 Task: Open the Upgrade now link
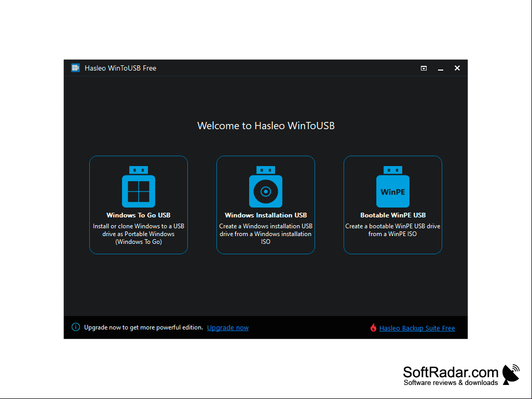pos(228,328)
